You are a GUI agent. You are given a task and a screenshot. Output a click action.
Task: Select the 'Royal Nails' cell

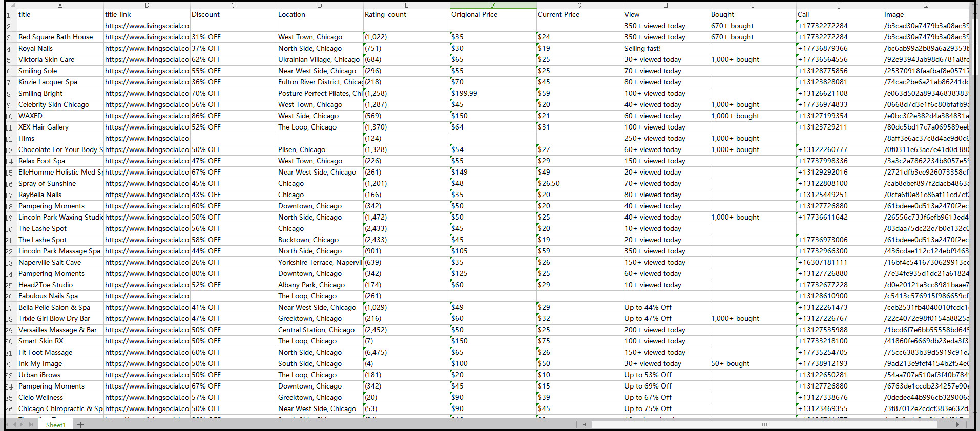60,49
